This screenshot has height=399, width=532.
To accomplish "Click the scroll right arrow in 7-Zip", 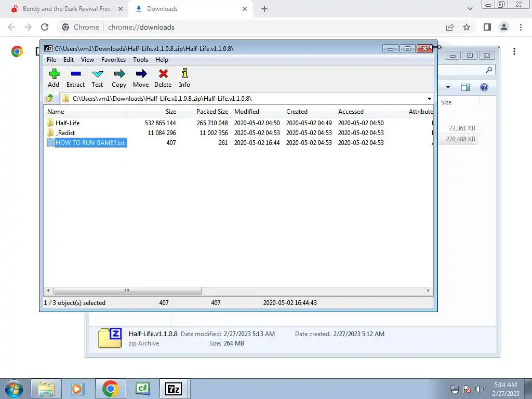I will point(428,290).
